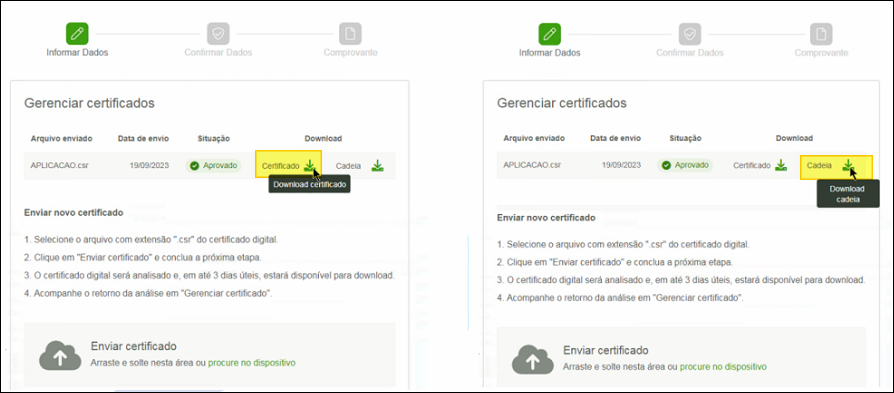This screenshot has width=894, height=393.
Task: Click 'Data de envio' column header in right panel
Action: (x=616, y=138)
